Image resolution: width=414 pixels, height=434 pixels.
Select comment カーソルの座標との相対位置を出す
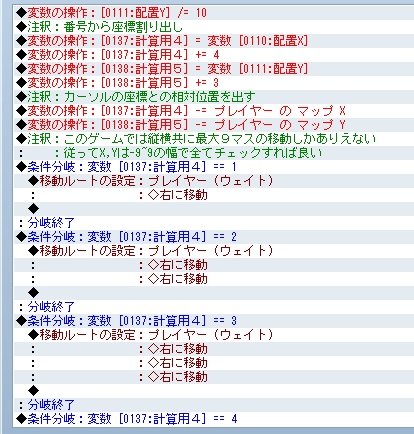[x=214, y=97]
